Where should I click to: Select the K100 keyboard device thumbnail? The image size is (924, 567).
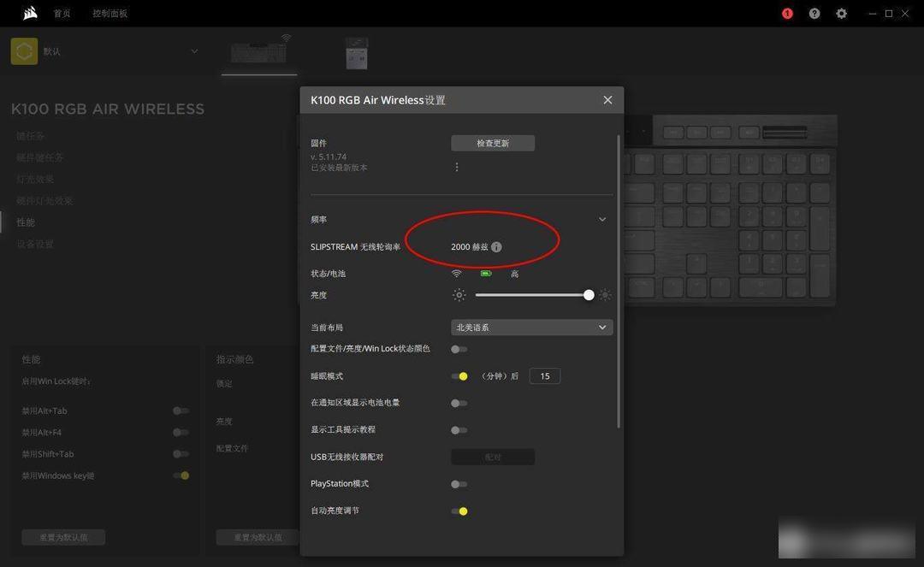[x=258, y=52]
